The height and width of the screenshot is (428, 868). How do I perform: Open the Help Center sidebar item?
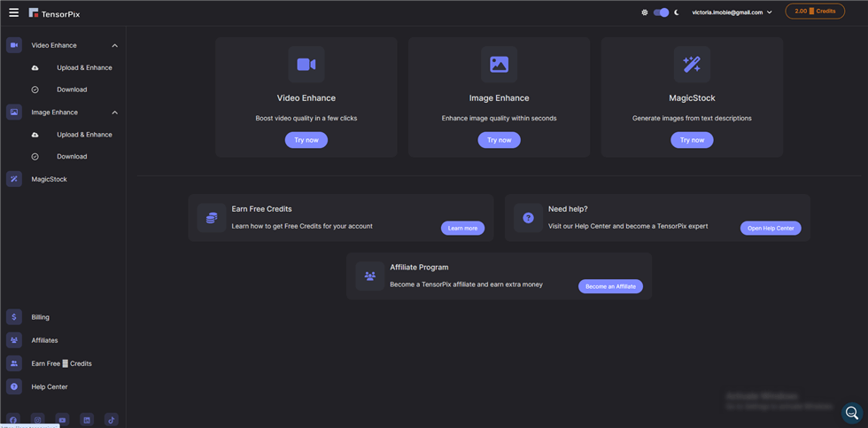50,387
